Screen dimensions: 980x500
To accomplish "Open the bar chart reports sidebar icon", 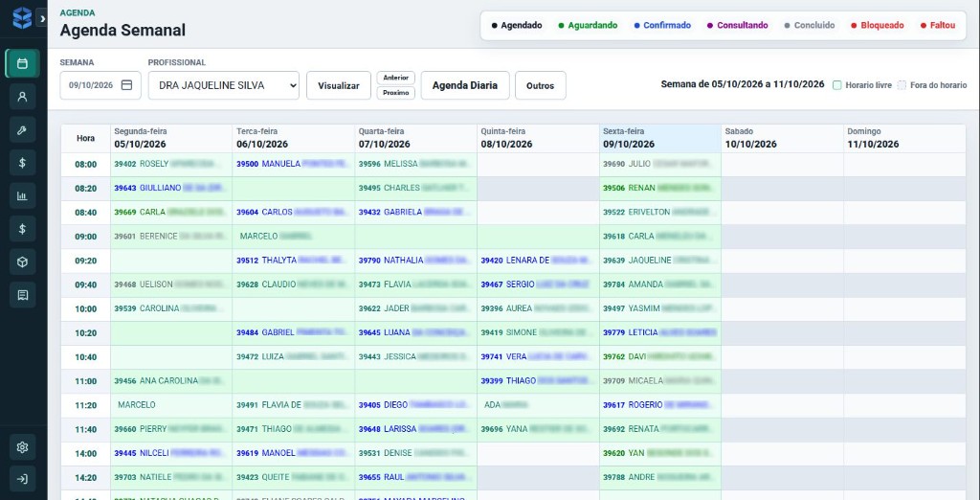I will [23, 195].
